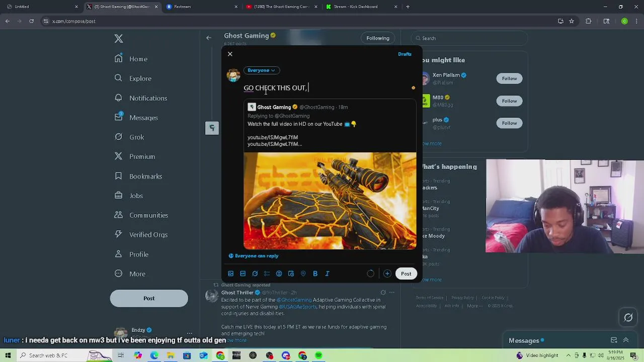
Task: Open Endzy account menu dots
Action: [190, 333]
